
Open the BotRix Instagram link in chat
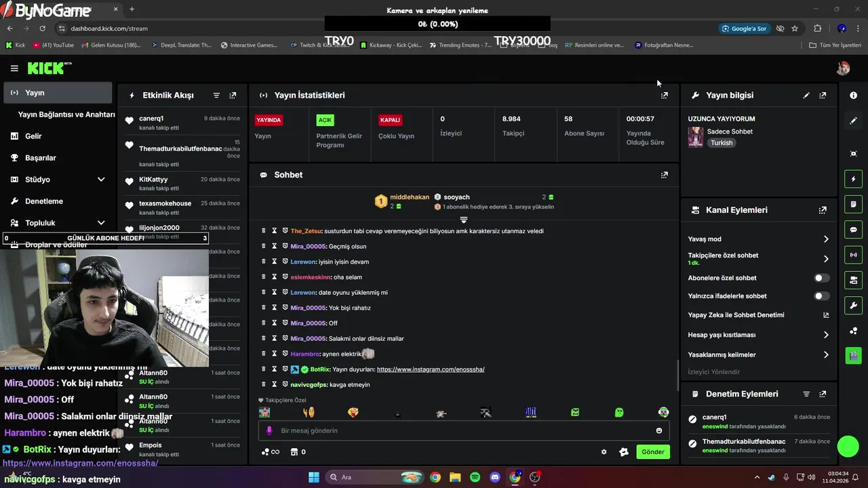[x=431, y=369]
